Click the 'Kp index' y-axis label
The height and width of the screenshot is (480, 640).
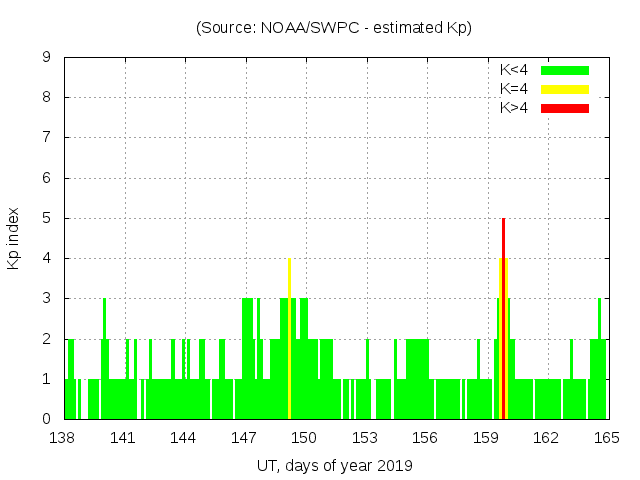[x=14, y=238]
